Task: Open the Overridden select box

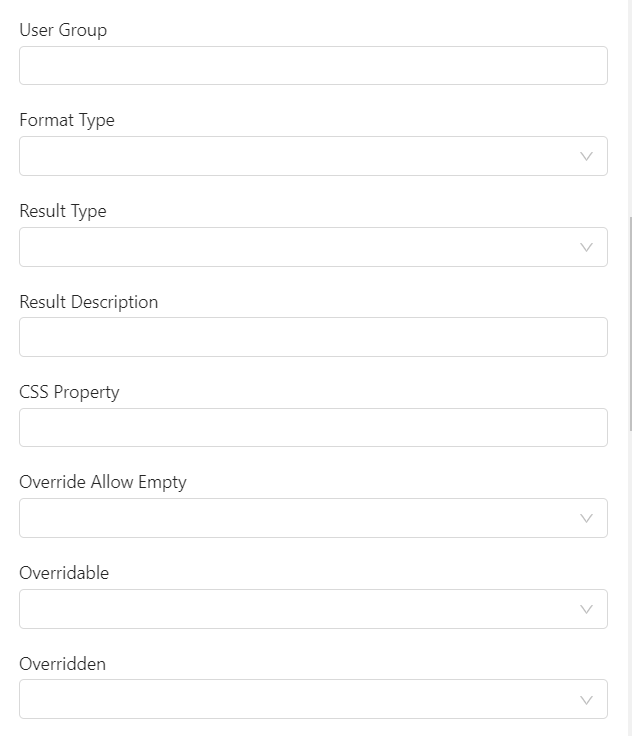Action: (300, 700)
